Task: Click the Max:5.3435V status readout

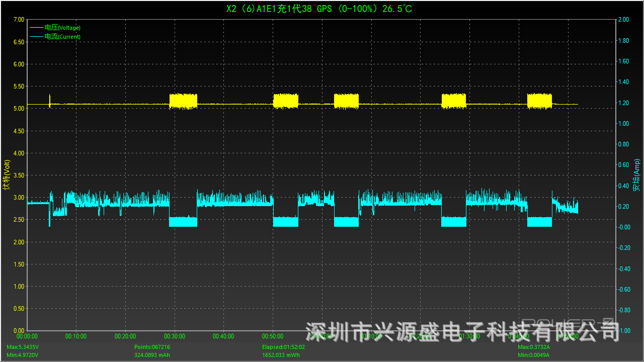Action: [23, 347]
